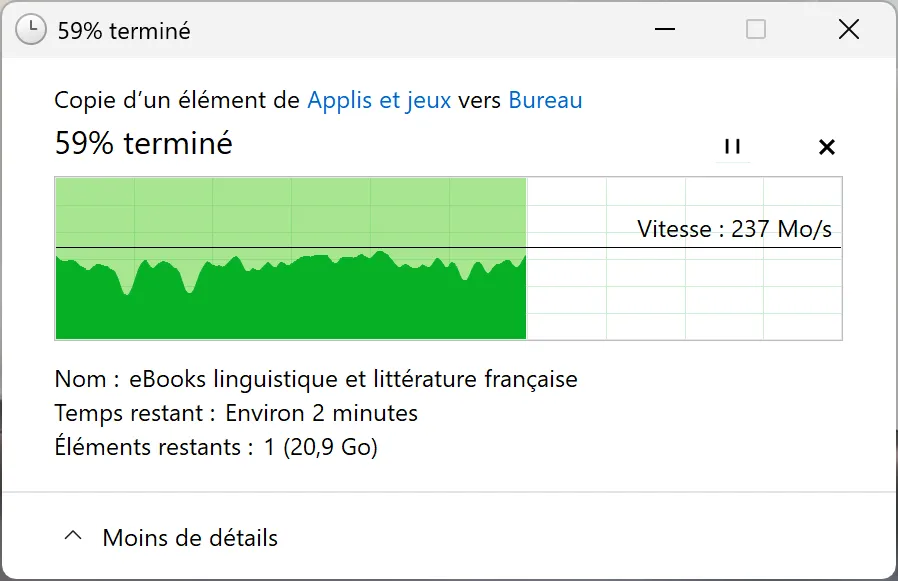
Task: Click the 'Éléments restants : 1 (20,9 Go)' line
Action: (216, 447)
